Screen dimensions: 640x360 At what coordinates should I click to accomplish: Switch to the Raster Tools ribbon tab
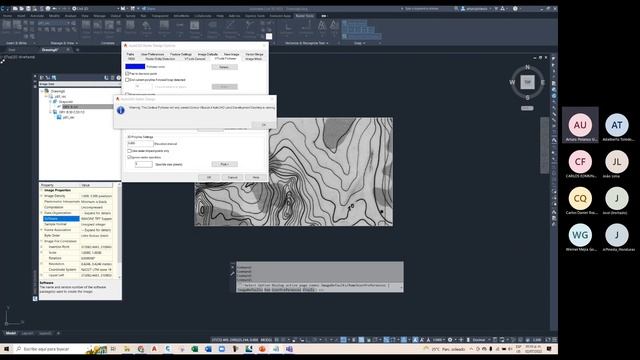tap(304, 16)
